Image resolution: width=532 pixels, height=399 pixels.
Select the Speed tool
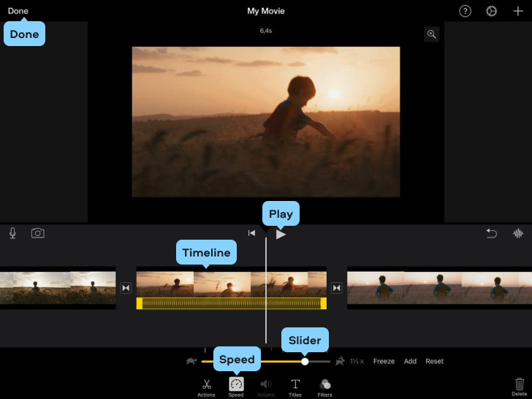coord(236,388)
